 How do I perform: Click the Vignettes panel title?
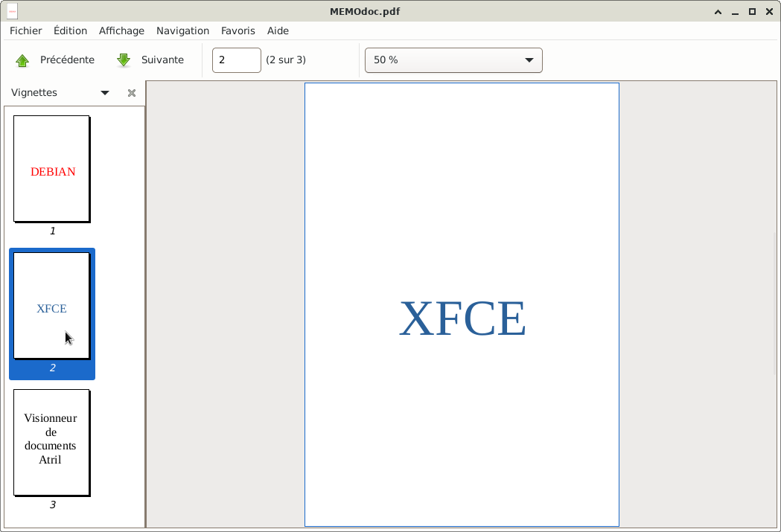click(x=34, y=92)
